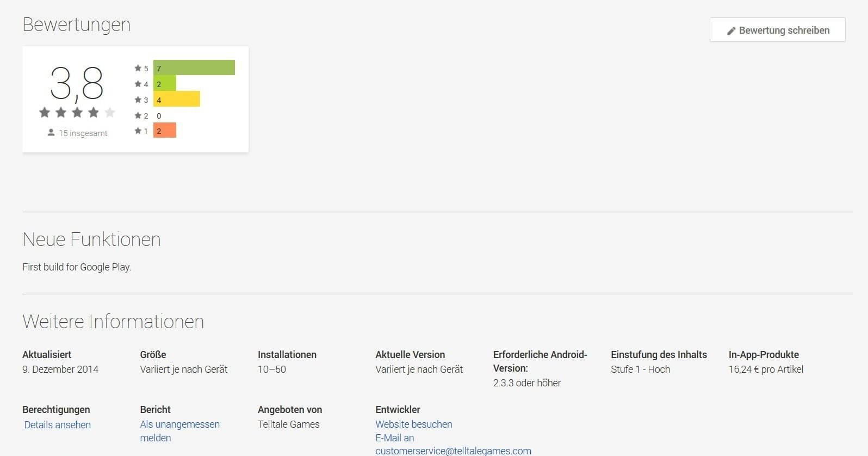Click 'Stufe 1 - Hoch' content rating
868x456 pixels.
pos(640,369)
